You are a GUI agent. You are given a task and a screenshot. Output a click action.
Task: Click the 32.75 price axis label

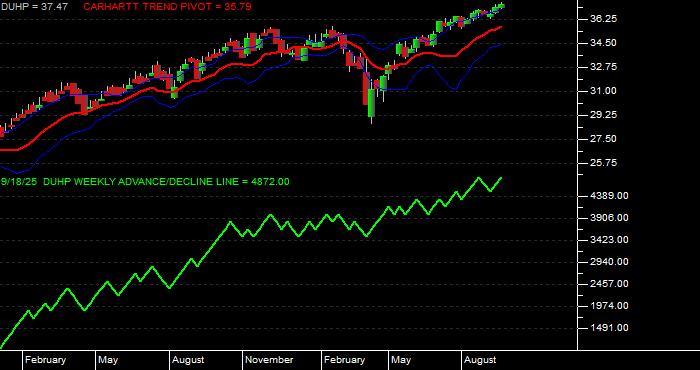(x=605, y=67)
